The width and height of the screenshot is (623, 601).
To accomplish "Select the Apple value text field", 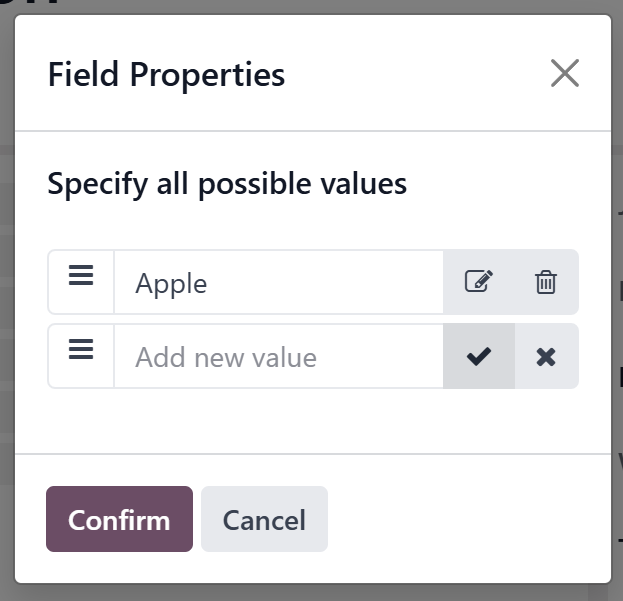I will coord(279,282).
